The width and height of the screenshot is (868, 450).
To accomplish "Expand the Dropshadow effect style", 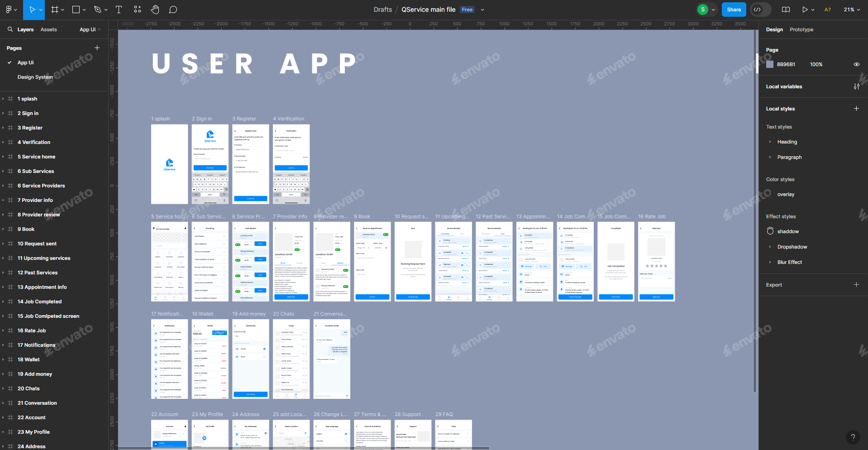I will 771,247.
